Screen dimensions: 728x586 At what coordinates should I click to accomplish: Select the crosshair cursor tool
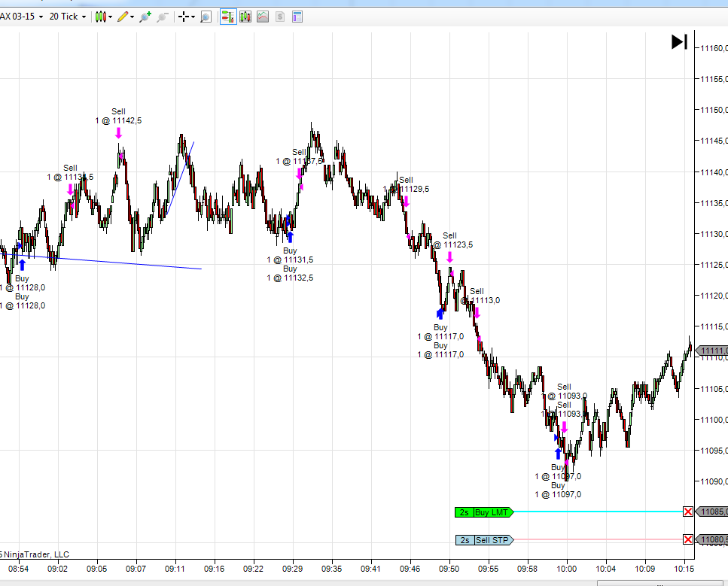[x=183, y=17]
